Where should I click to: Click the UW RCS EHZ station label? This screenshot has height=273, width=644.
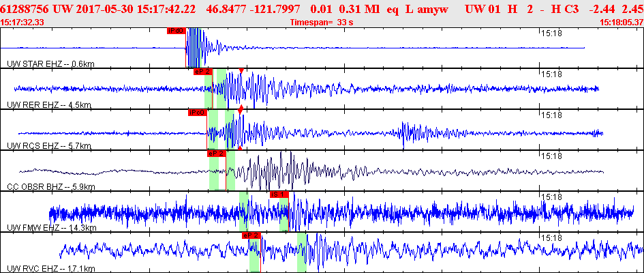coord(48,146)
